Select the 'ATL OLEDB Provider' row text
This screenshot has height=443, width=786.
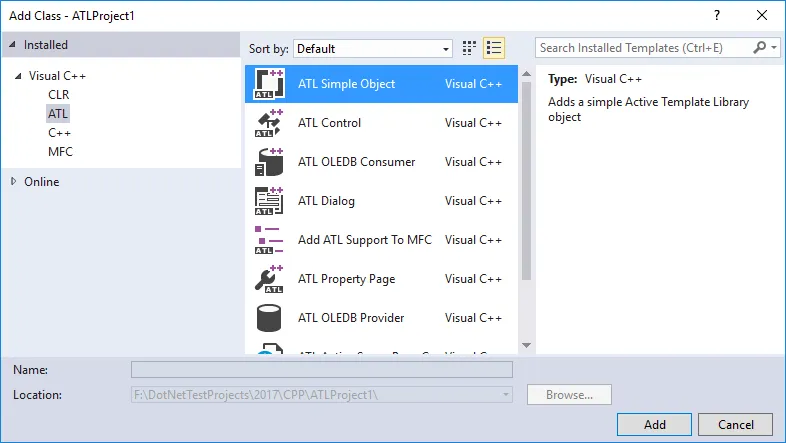(351, 318)
